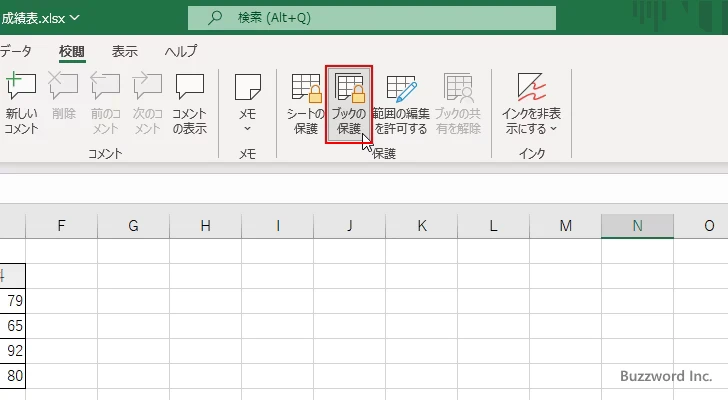
Task: Go to Previous Comment (前のコメント)
Action: pyautogui.click(x=105, y=103)
